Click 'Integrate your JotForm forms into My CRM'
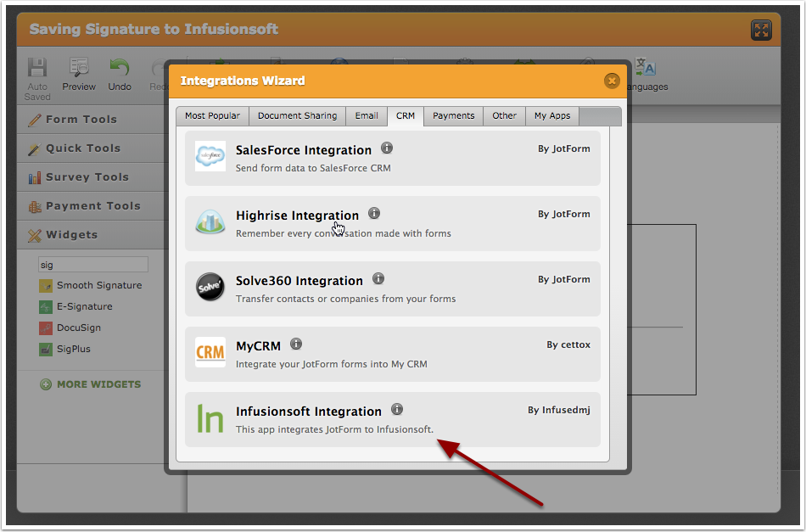Screen dimensions: 806x532 pyautogui.click(x=332, y=364)
